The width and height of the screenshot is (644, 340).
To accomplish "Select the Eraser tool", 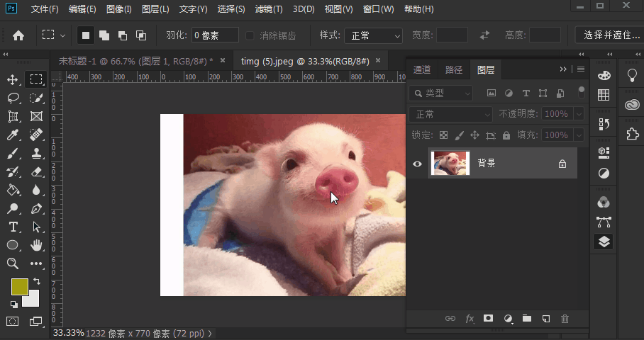I will pyautogui.click(x=36, y=172).
